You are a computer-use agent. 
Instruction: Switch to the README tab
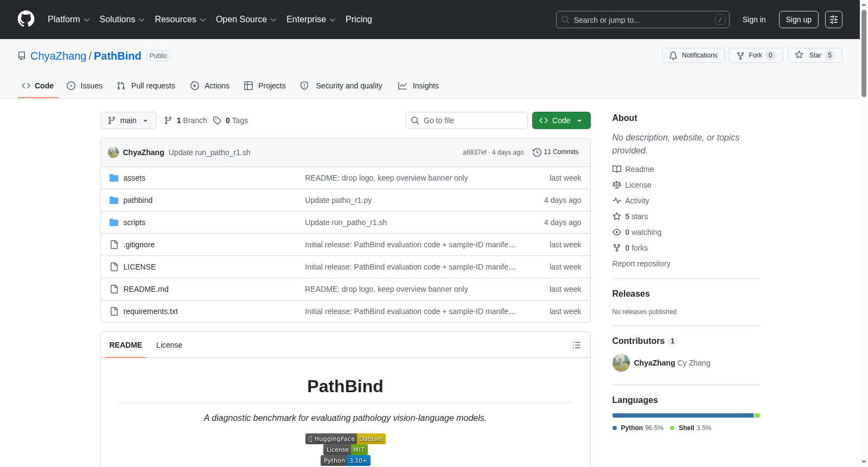click(x=126, y=345)
